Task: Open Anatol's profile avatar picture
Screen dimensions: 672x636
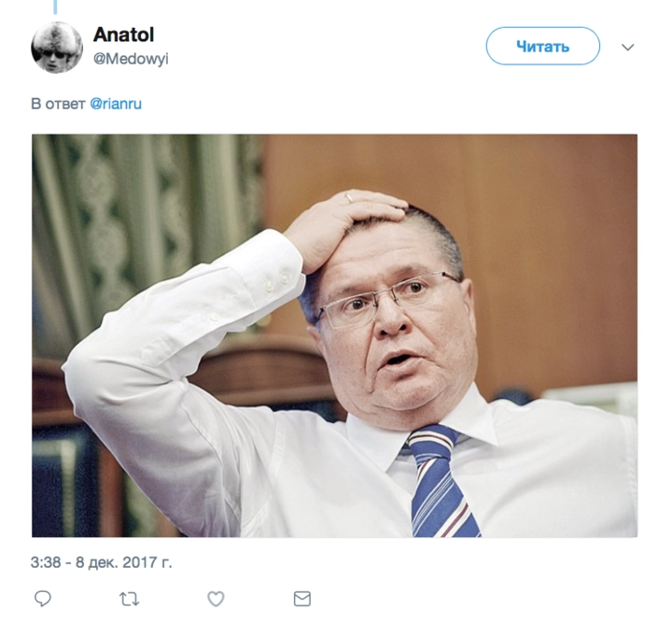Action: (x=57, y=48)
